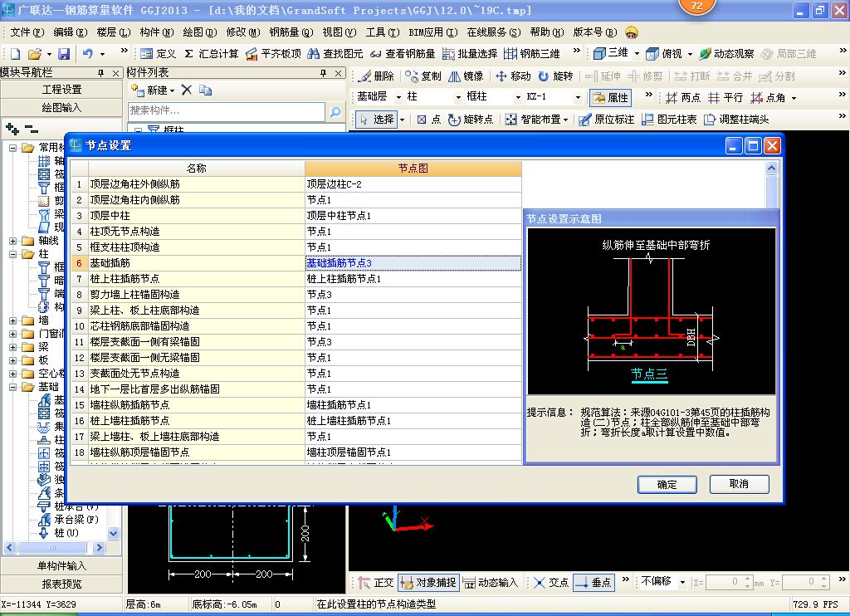Click the 点 point placement tool
This screenshot has height=616, width=850.
pos(429,120)
